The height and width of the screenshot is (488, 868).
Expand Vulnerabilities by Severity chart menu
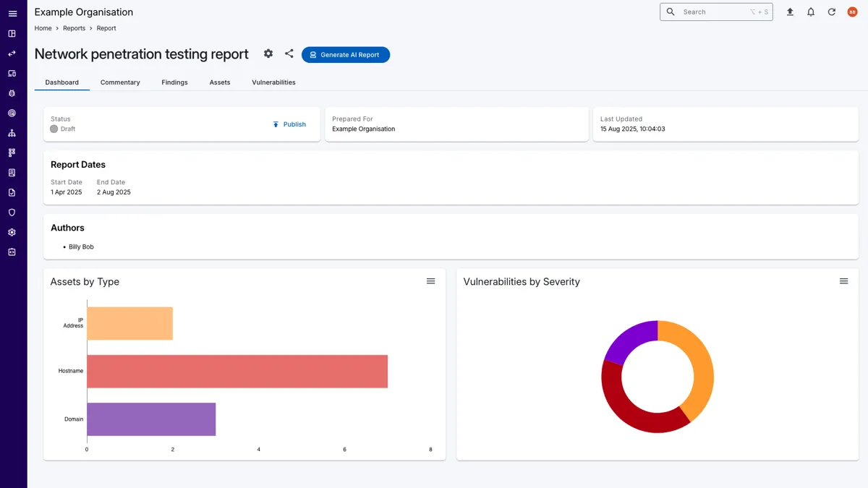pyautogui.click(x=843, y=281)
